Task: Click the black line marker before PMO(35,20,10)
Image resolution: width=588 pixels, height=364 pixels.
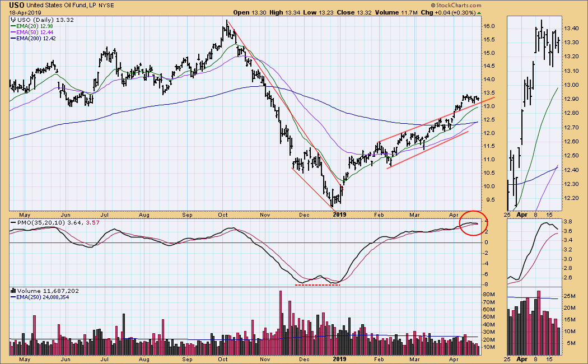Action: tap(13, 223)
